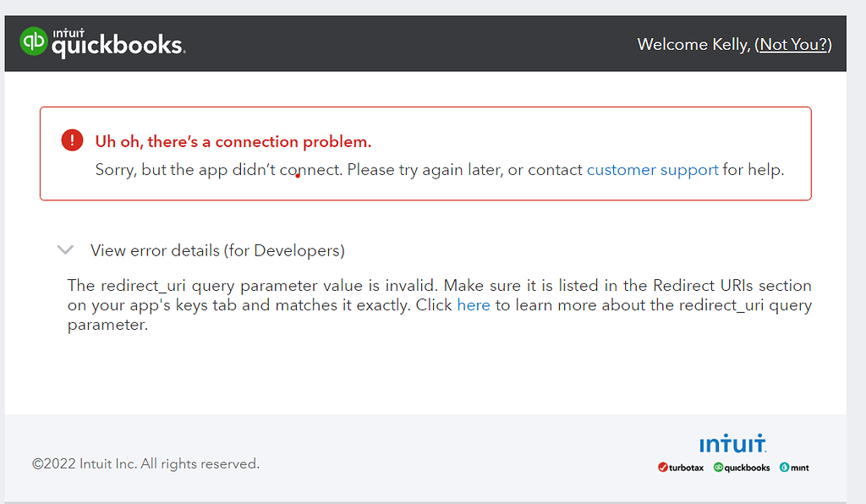This screenshot has height=504, width=866.
Task: Click the View error details (for Developers) label
Action: 217,250
